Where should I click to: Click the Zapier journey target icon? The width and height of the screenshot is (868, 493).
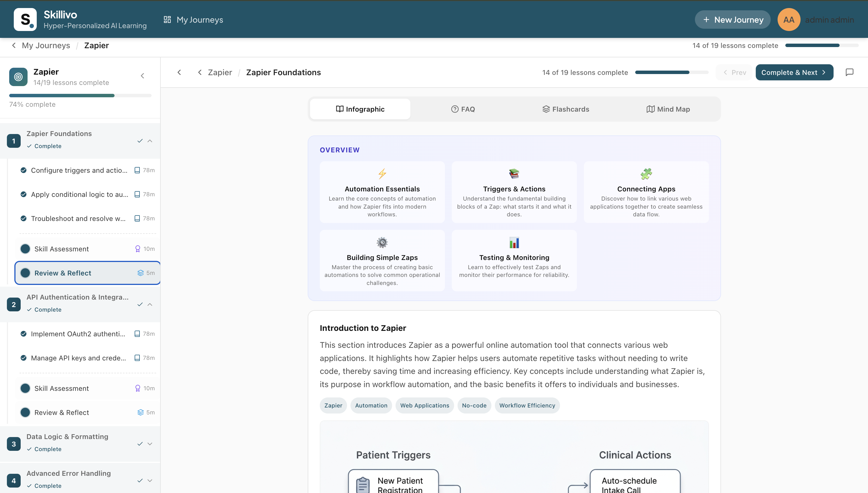point(18,77)
